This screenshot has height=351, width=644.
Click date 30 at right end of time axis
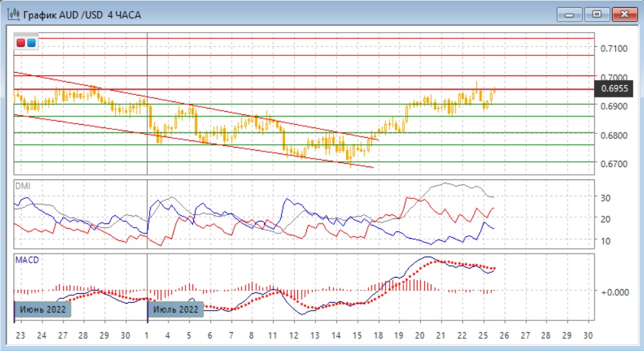pyautogui.click(x=587, y=335)
